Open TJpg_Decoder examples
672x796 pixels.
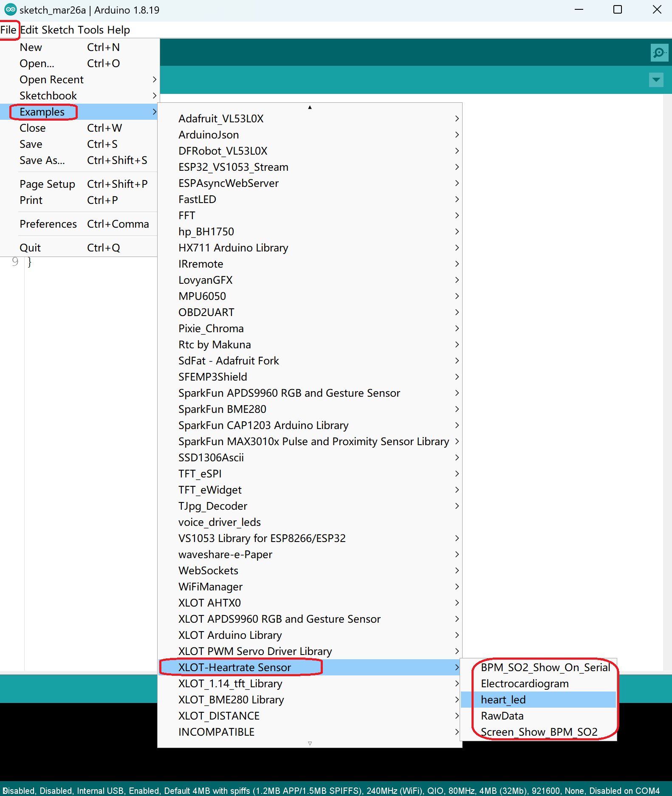pyautogui.click(x=310, y=506)
